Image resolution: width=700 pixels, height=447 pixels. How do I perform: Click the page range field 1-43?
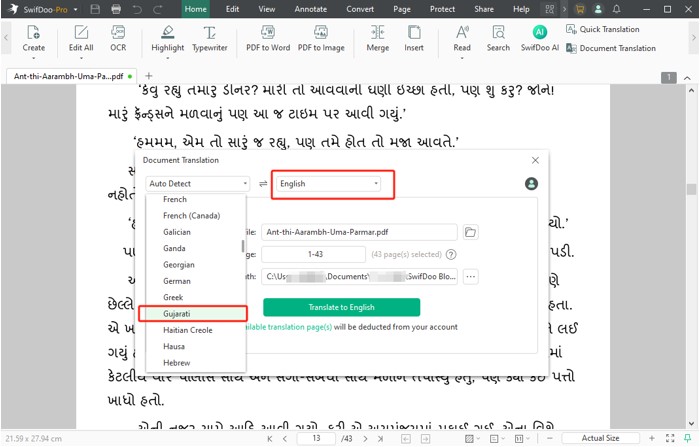(x=313, y=255)
